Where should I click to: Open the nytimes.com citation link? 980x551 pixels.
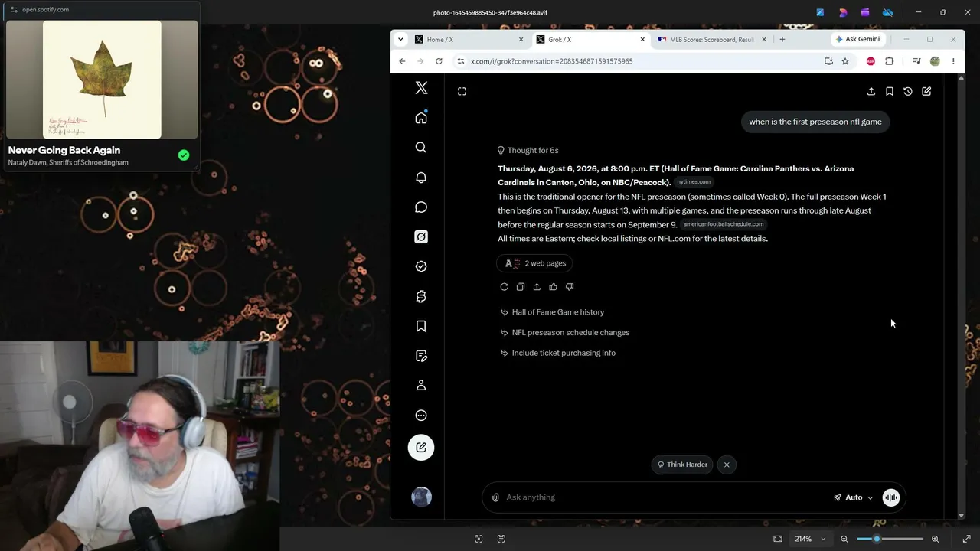tap(694, 182)
